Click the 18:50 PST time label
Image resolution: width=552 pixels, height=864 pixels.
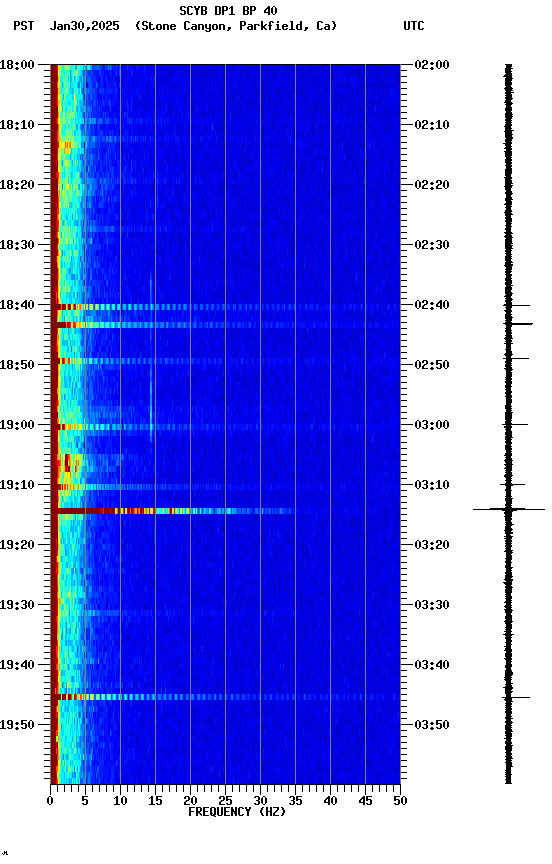coord(17,365)
